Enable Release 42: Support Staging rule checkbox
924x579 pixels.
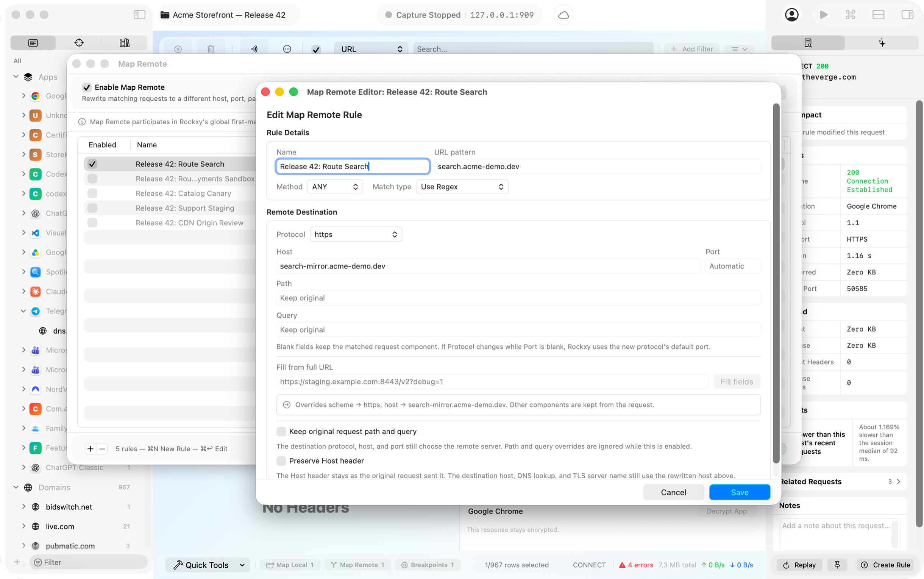point(92,208)
